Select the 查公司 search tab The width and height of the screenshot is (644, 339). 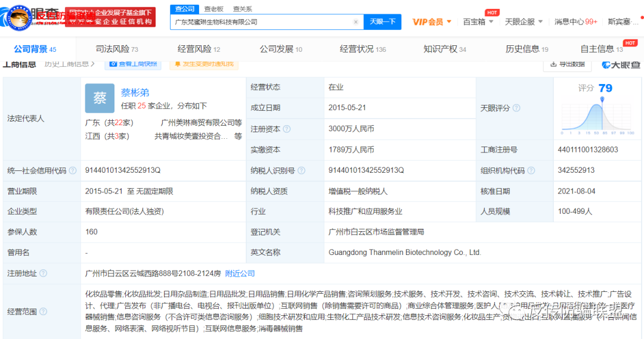184,8
